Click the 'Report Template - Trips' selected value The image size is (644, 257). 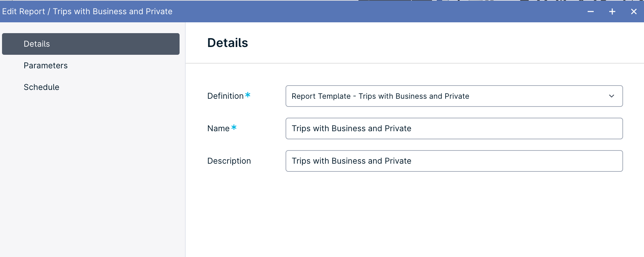click(380, 96)
